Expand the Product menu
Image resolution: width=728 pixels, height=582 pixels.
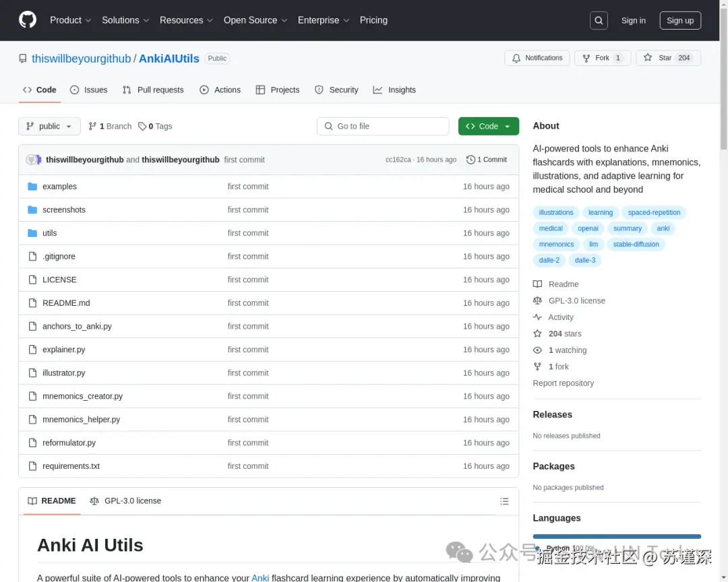point(70,20)
